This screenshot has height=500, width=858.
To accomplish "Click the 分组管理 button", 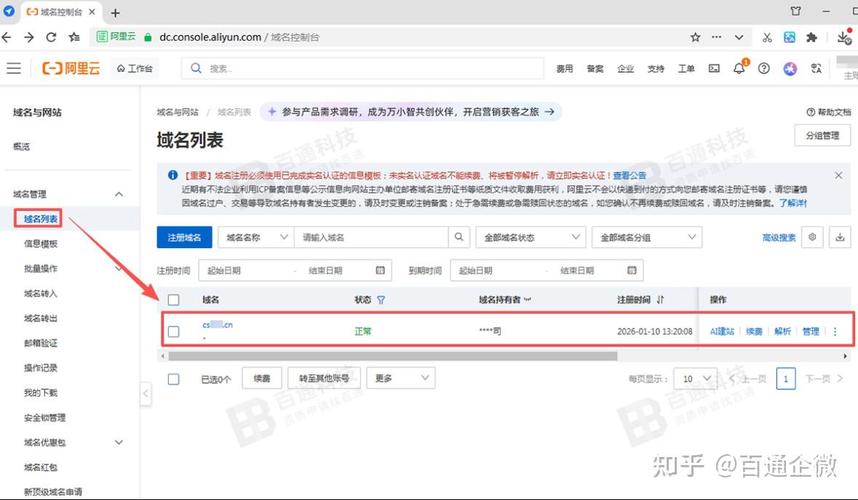I will pos(822,135).
